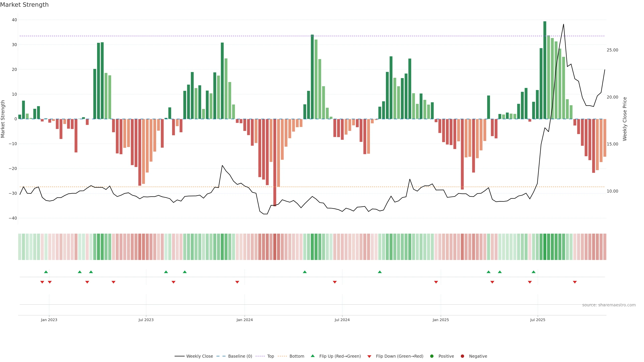Click the orange dotted Bottom legend line icon
This screenshot has width=644, height=362.
pos(282,356)
